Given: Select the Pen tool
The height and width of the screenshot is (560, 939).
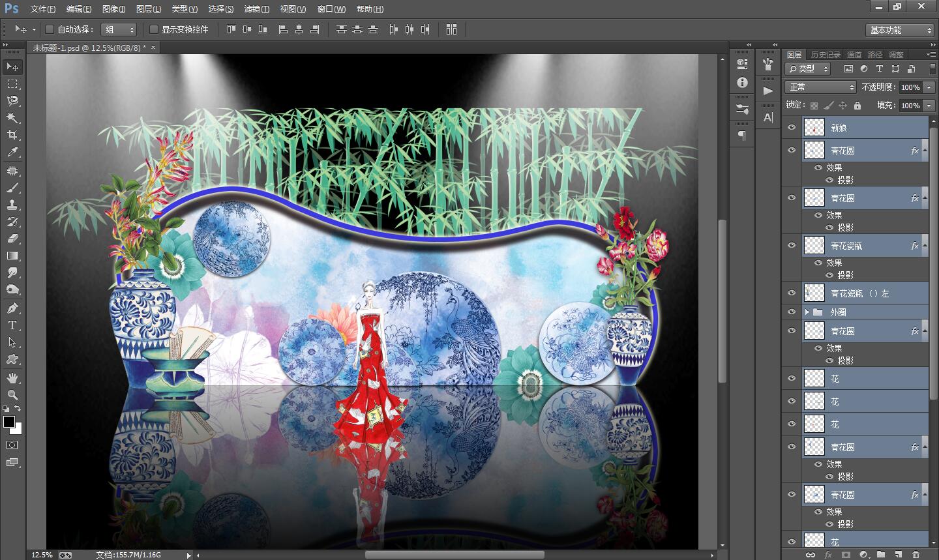Looking at the screenshot, I should (12, 308).
